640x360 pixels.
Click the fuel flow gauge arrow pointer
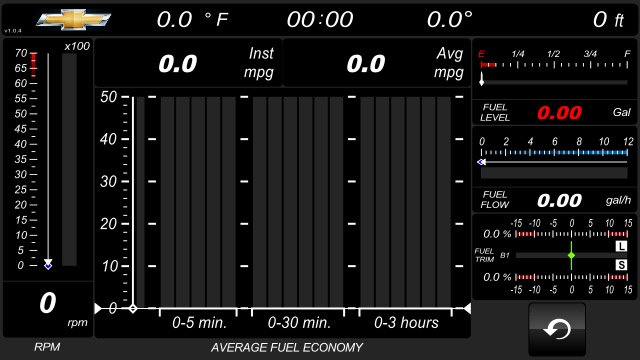tap(482, 162)
